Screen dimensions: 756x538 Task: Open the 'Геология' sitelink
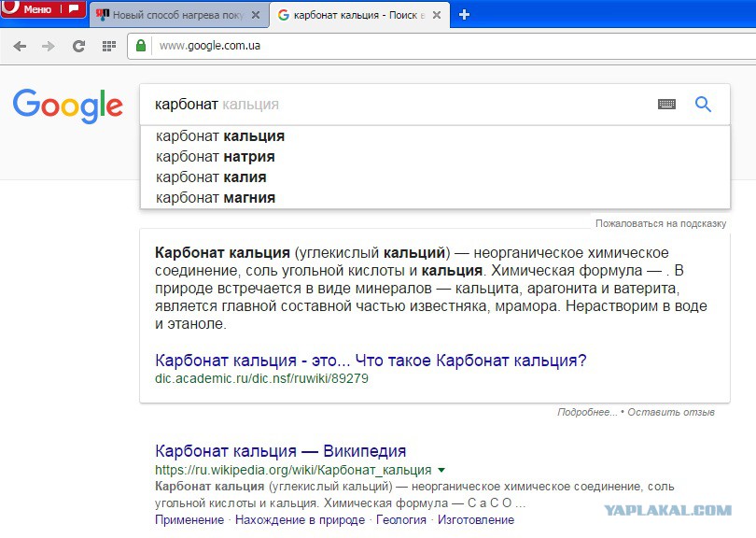(401, 520)
